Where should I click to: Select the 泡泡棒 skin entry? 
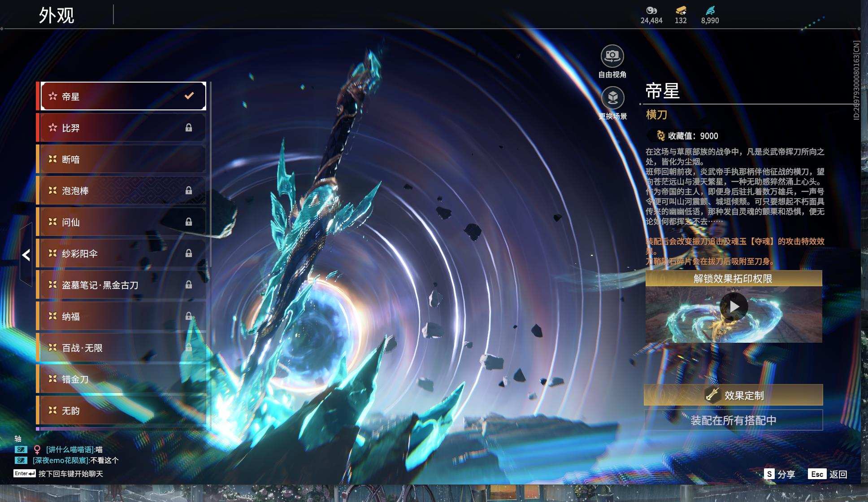121,191
